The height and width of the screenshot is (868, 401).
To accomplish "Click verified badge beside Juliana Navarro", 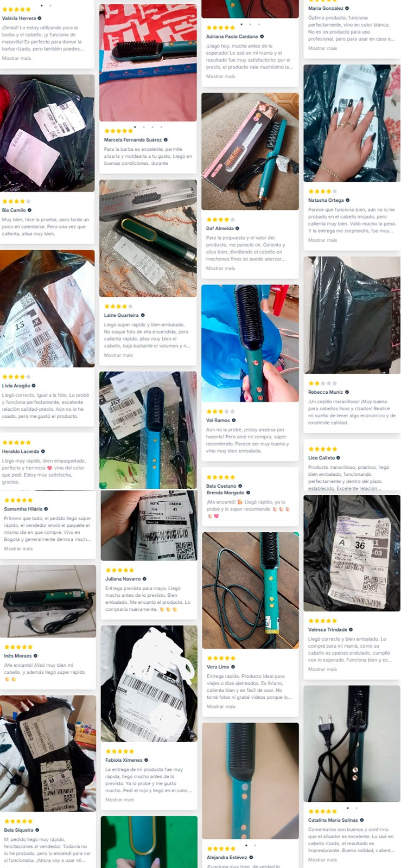I will (144, 579).
